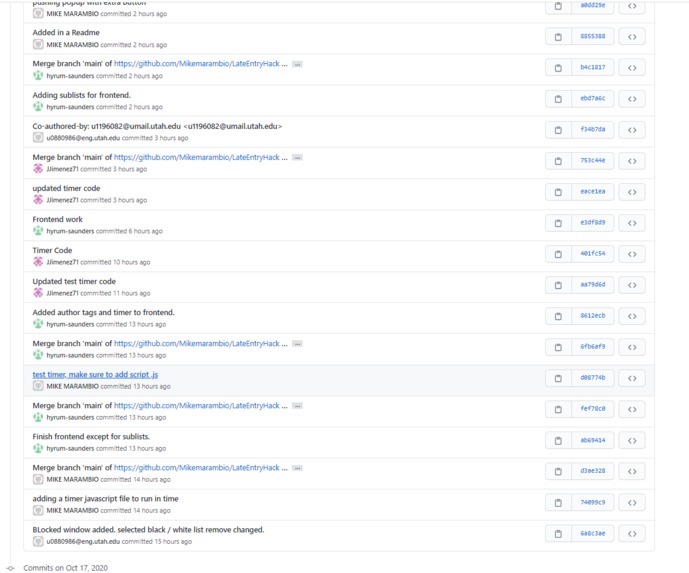Screen dimensions: 689x573
Task: Expand ellipsis on merge commit d3ae328
Action: pos(297,468)
